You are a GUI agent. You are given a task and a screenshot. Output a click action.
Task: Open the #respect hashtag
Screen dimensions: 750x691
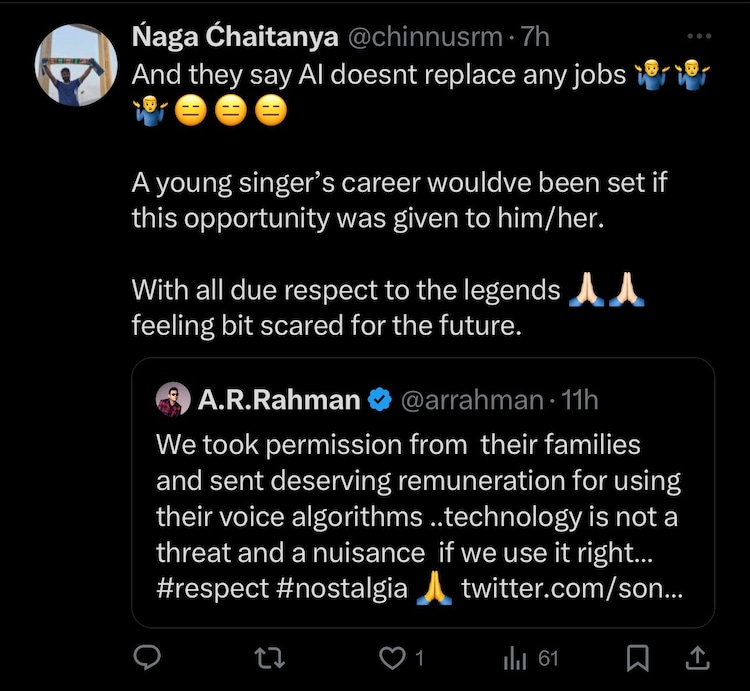click(212, 588)
